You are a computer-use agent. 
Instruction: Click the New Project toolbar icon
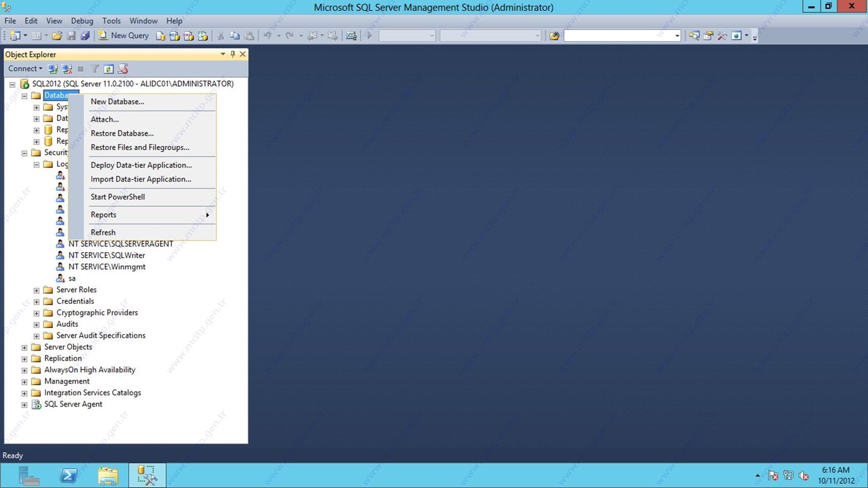pyautogui.click(x=15, y=36)
